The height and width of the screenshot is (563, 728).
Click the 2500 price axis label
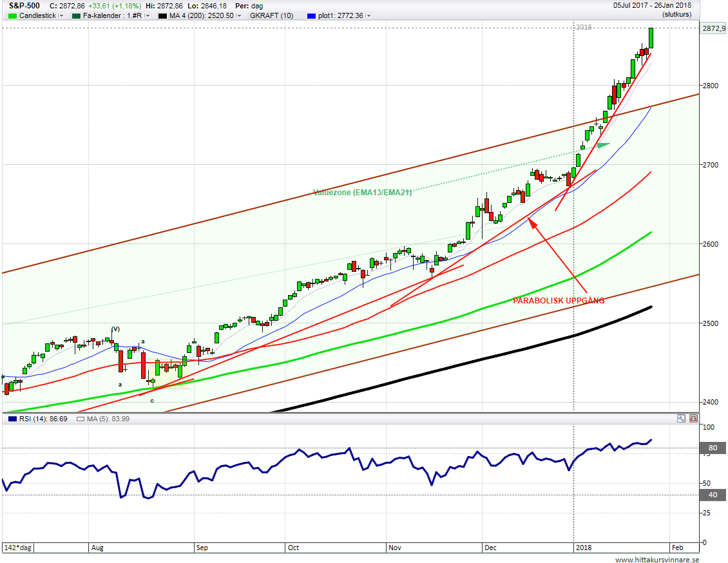click(x=710, y=323)
